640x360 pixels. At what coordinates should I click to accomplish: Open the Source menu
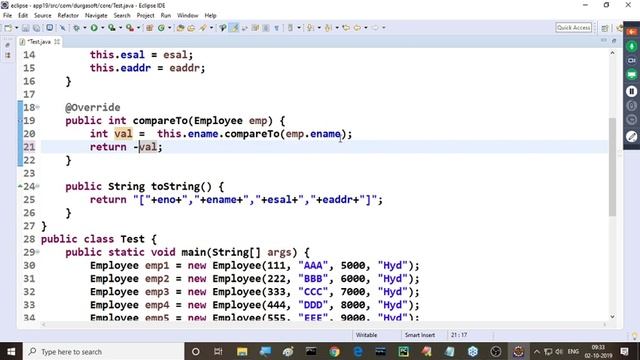[x=42, y=16]
